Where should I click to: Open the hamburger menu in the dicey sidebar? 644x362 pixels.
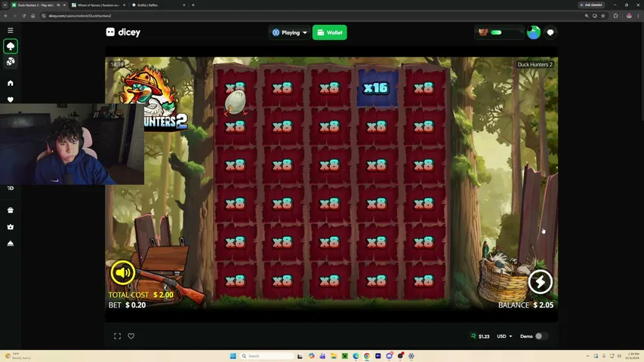point(11,30)
